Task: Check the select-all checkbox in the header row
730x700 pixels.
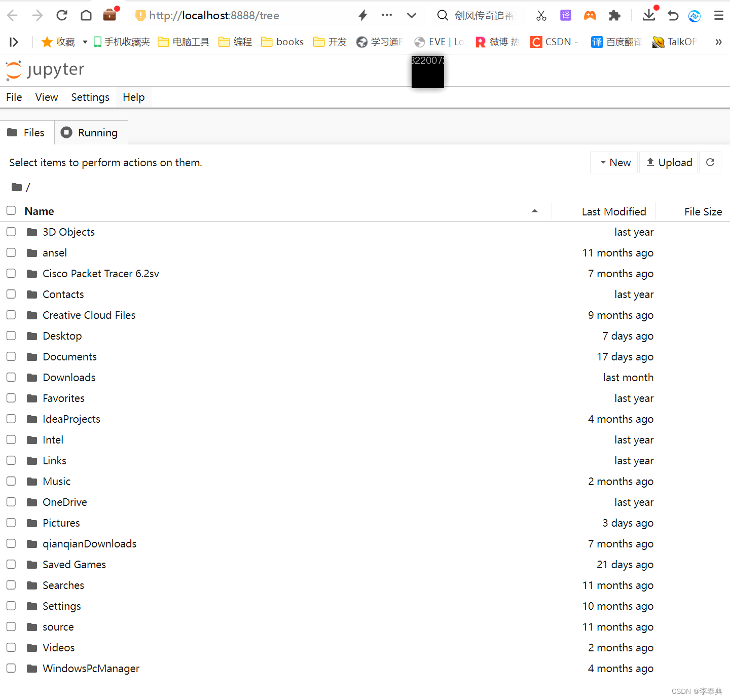Action: [x=11, y=210]
